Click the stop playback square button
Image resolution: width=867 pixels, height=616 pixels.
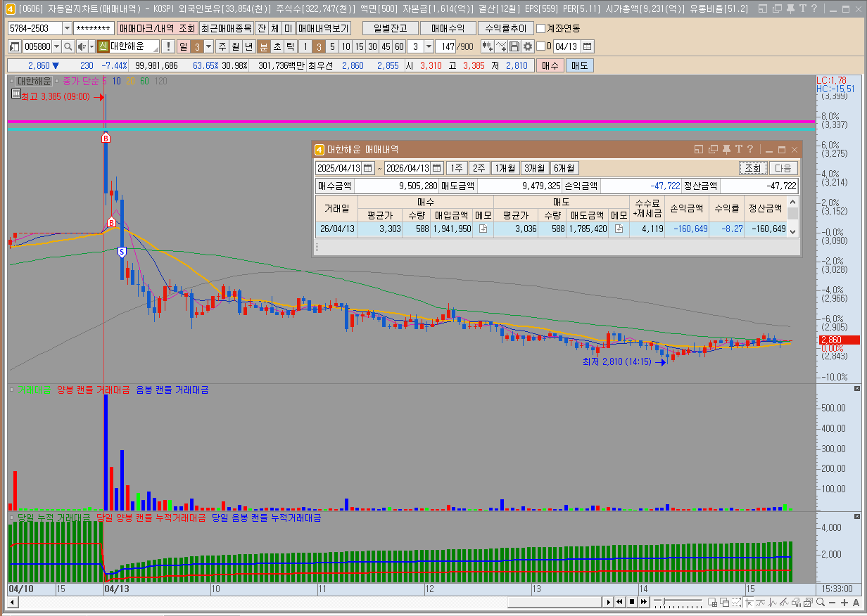click(631, 602)
